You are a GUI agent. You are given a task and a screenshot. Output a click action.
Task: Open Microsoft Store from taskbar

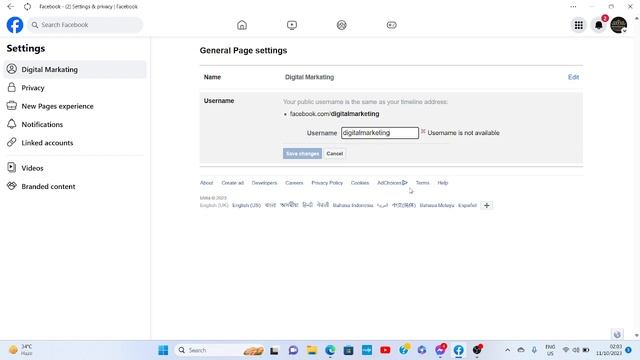tap(349, 350)
